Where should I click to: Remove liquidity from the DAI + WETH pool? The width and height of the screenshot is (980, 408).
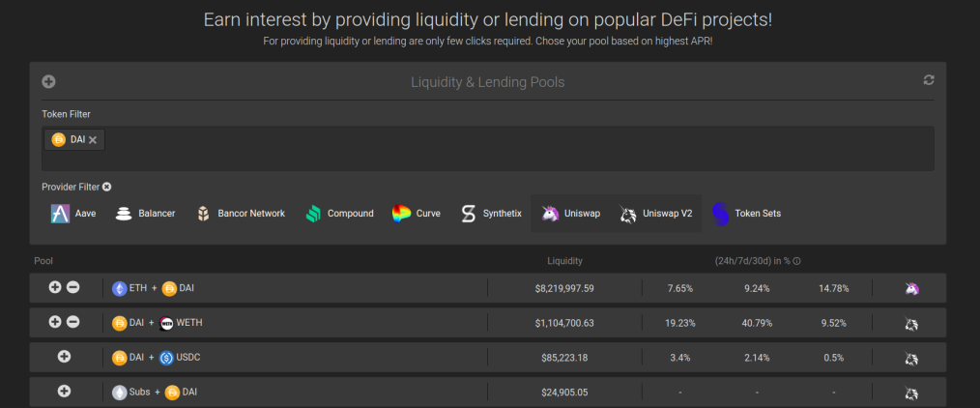click(x=73, y=322)
